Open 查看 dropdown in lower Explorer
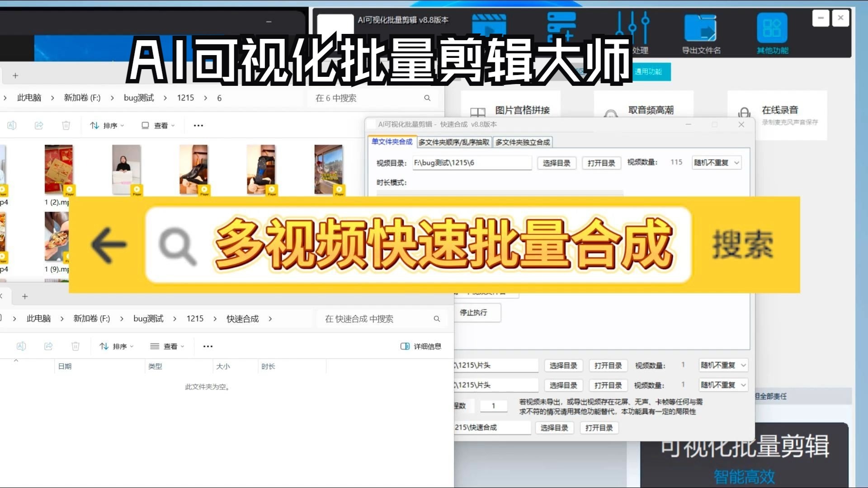The image size is (868, 488). coord(167,346)
